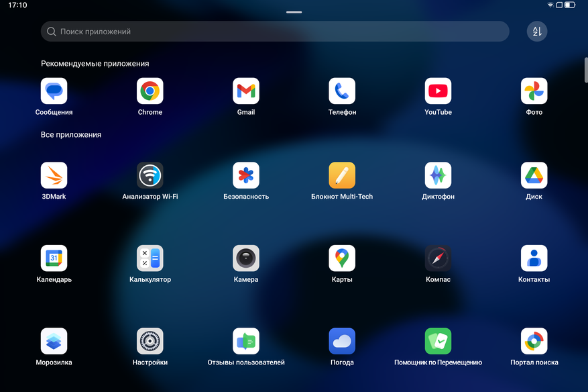Launch Блокнот Multi-Tech notes app
The image size is (588, 392).
click(x=342, y=175)
